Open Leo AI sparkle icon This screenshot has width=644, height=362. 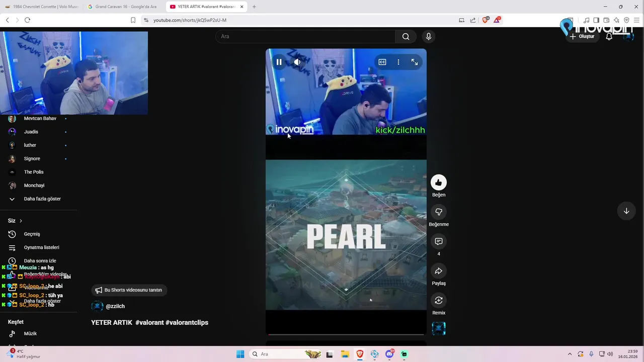[x=616, y=20]
